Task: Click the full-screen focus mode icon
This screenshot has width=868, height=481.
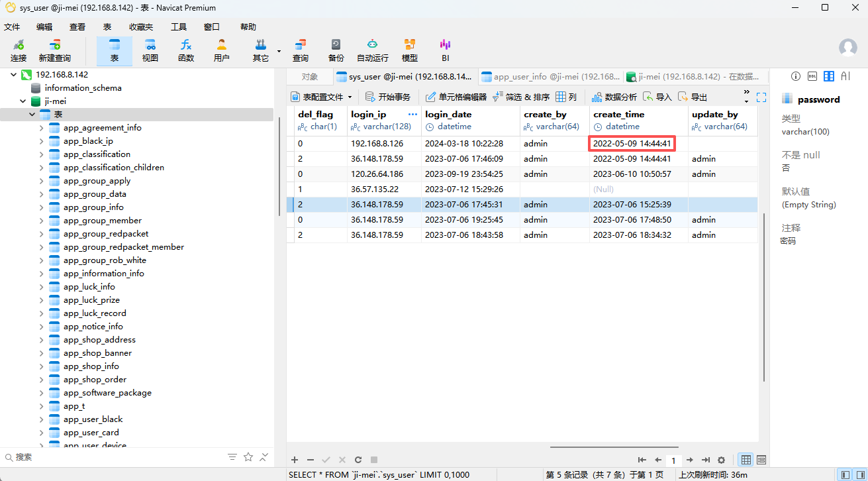Action: pos(761,97)
